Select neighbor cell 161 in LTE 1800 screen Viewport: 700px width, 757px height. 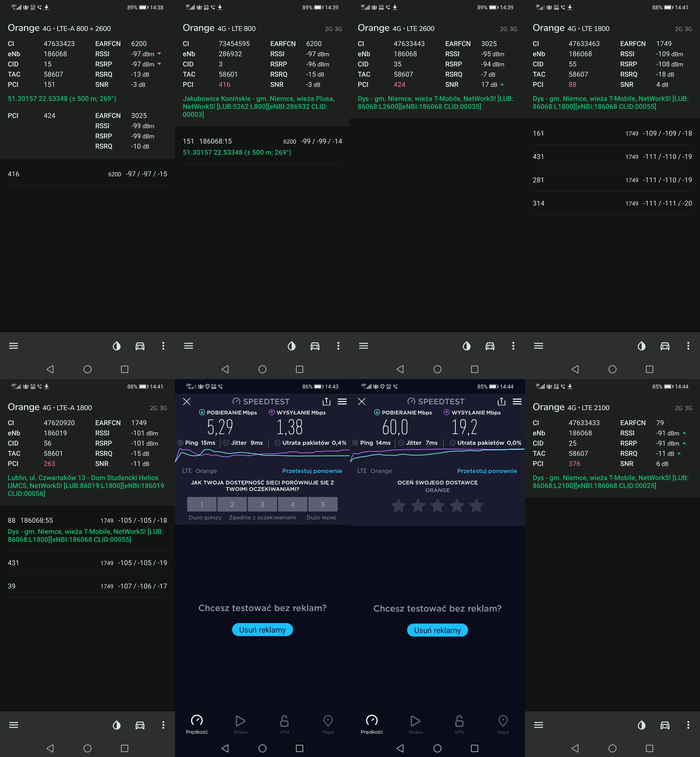click(612, 133)
